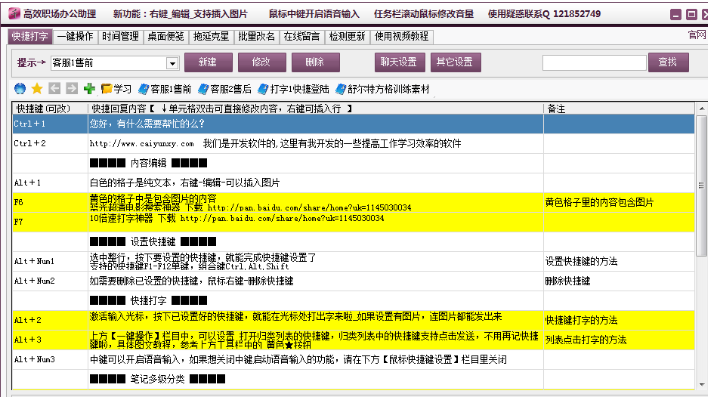Click the forward arrow navigation icon
Image resolution: width=708 pixels, height=397 pixels.
pyautogui.click(x=71, y=89)
